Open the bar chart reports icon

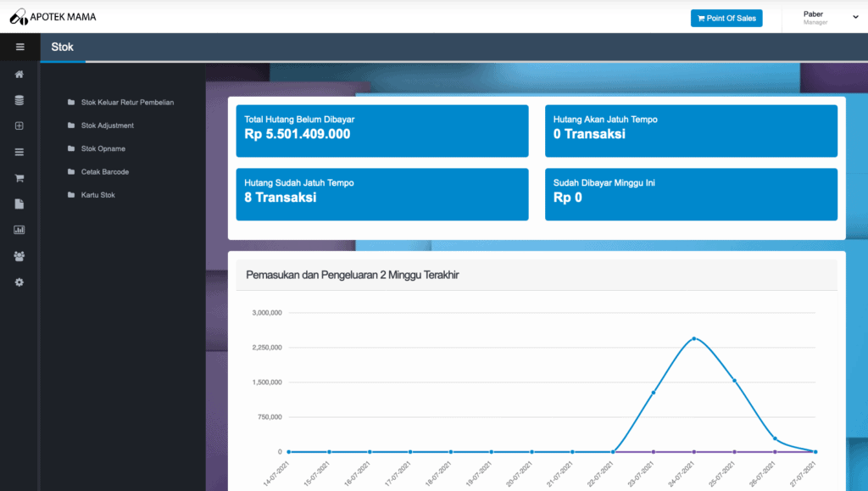(19, 230)
